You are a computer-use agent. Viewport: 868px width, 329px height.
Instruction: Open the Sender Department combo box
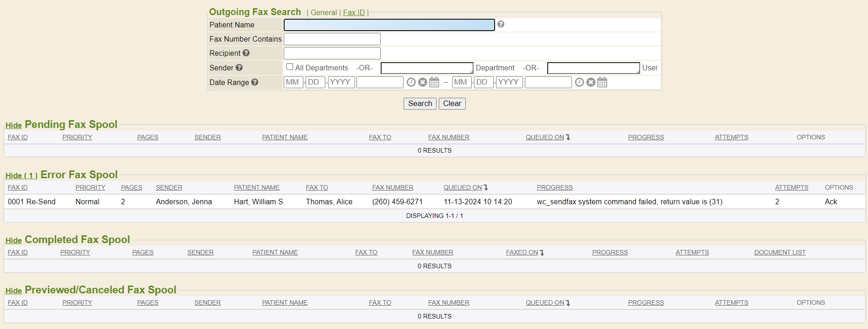coord(426,68)
